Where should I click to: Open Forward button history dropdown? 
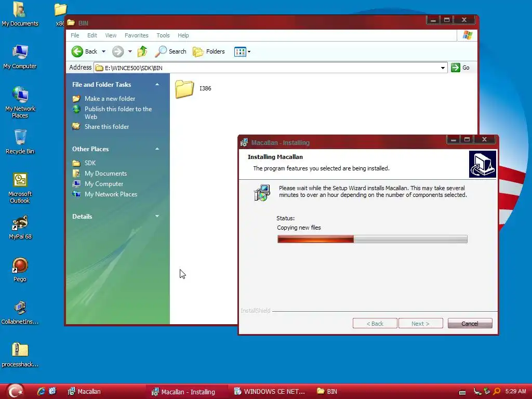pyautogui.click(x=130, y=51)
